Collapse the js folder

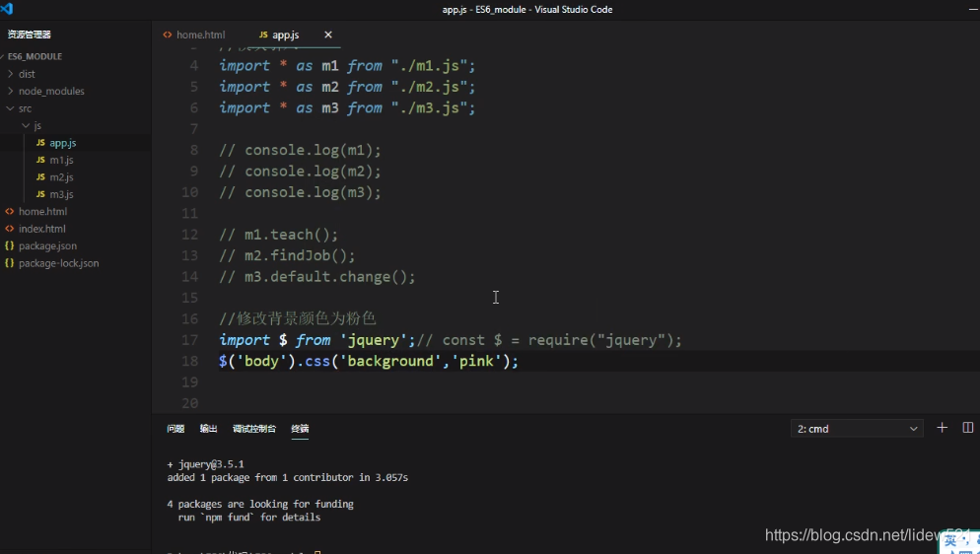(x=37, y=125)
